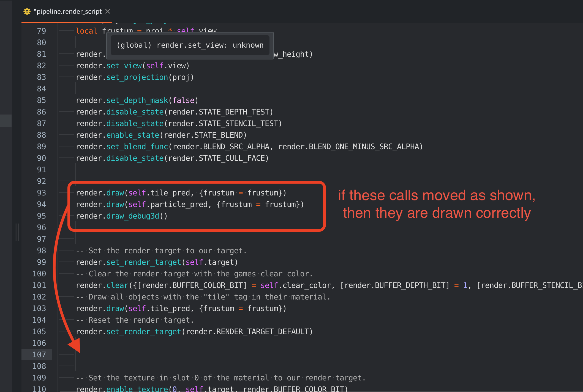Click line number 93 in the gutter
This screenshot has height=392, width=583.
pos(41,193)
